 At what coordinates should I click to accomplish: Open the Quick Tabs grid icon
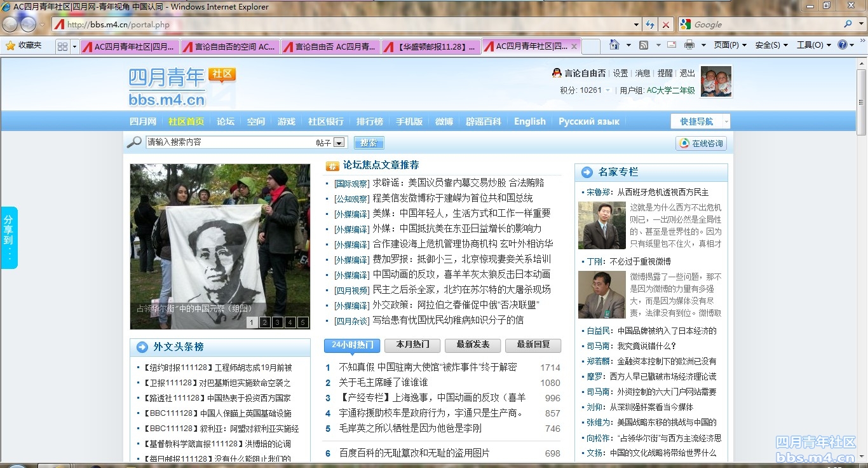[62, 46]
